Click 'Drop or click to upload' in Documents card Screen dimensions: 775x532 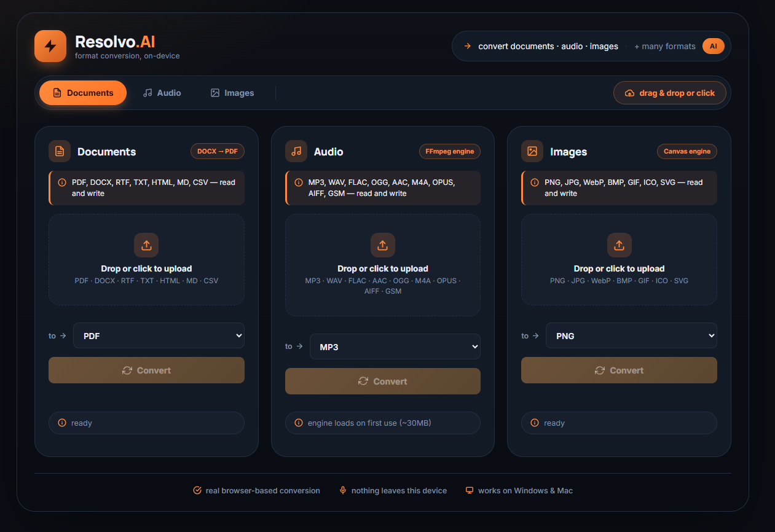click(x=146, y=268)
